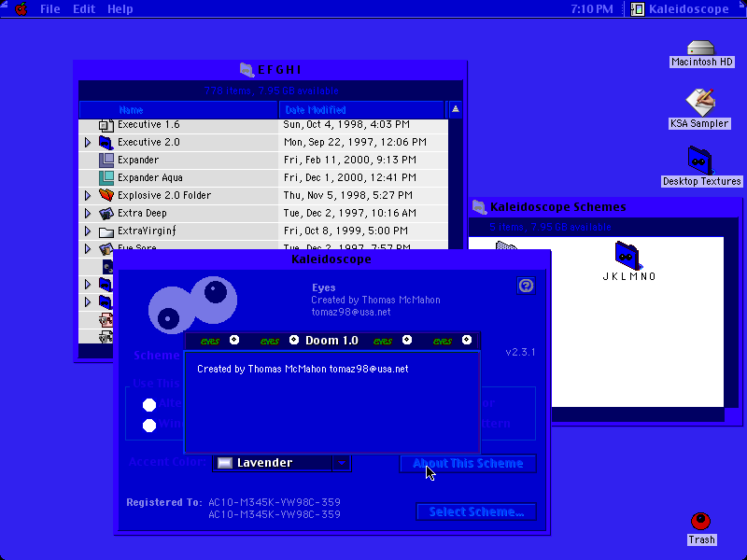Click round widget immediately left of Doom 1.0 title

pyautogui.click(x=294, y=340)
